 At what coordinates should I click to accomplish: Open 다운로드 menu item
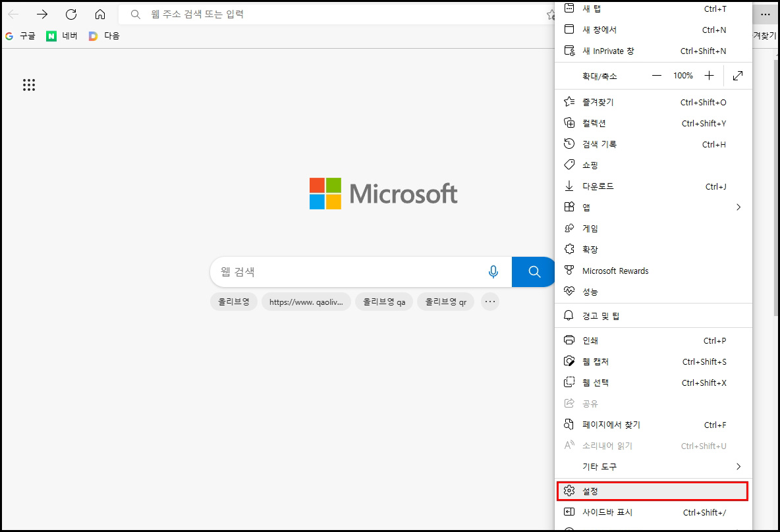653,186
